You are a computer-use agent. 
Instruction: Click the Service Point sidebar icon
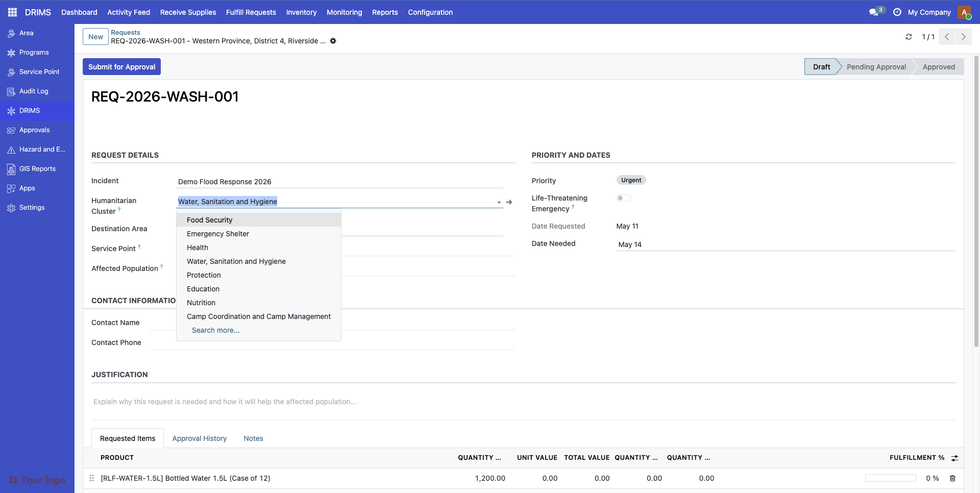11,72
